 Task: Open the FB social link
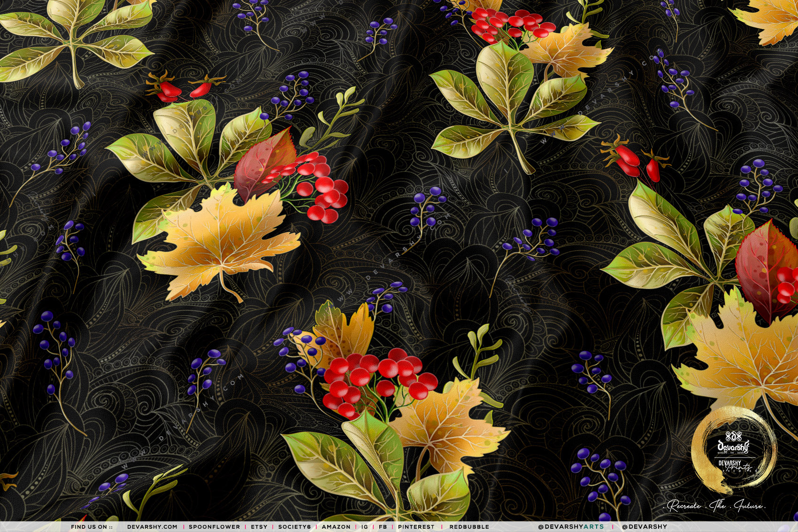pos(383,527)
